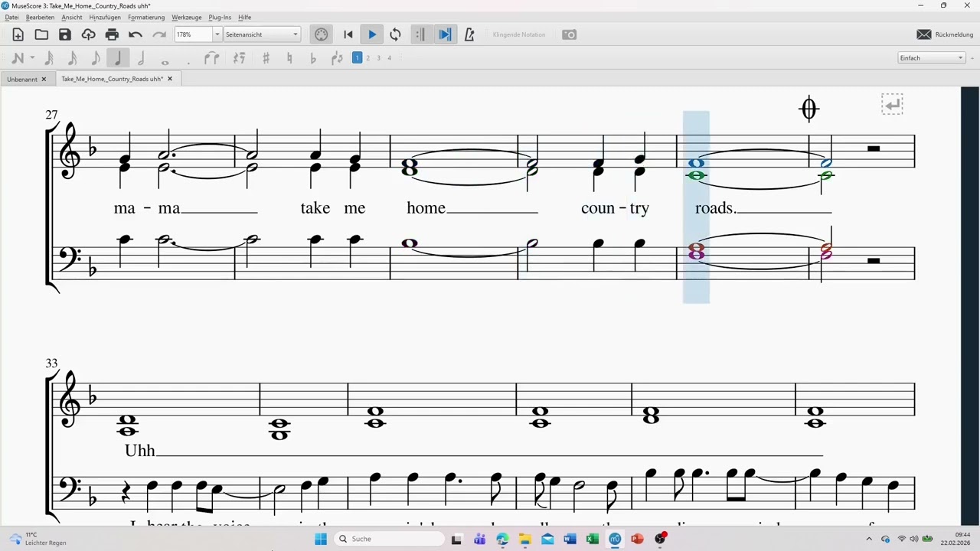This screenshot has height=551, width=980.
Task: Toggle the rest input icon
Action: 239,58
